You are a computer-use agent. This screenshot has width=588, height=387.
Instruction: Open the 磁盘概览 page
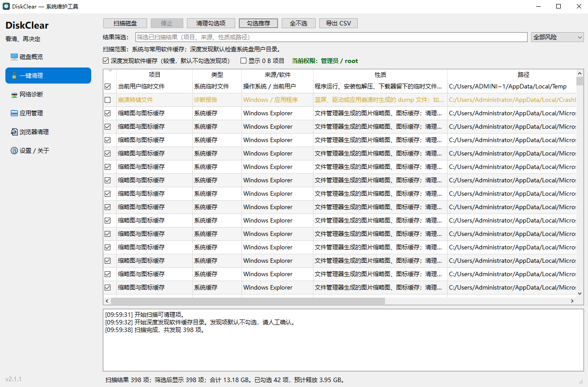[x=48, y=57]
